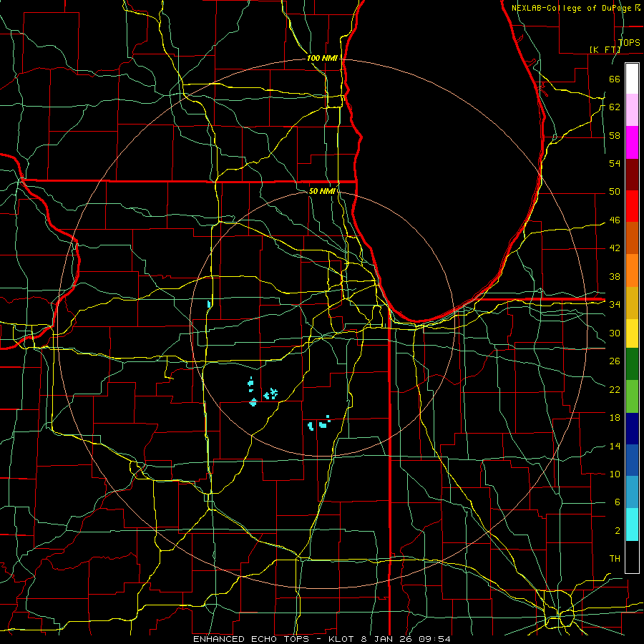Click the lone cyan echo near the west 50 NMI ring
The image size is (644, 644).
click(209, 304)
